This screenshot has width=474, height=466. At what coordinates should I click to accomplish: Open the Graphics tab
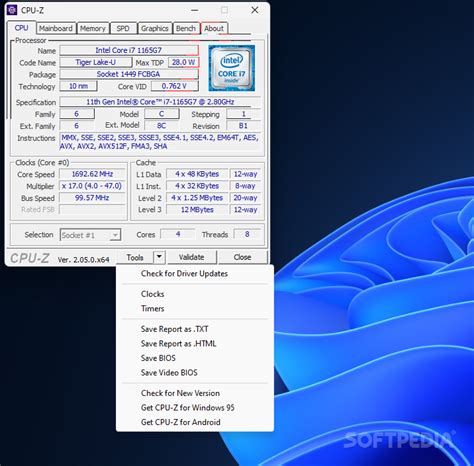(155, 28)
